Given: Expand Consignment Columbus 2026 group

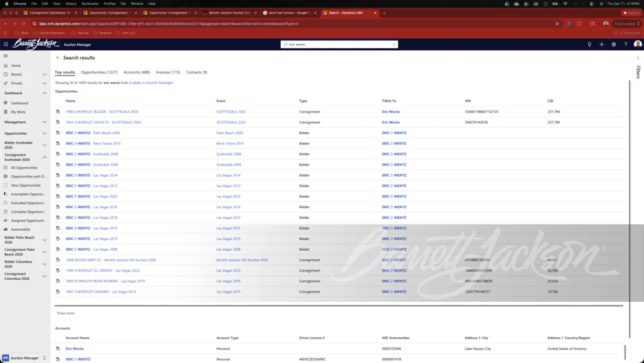Looking at the screenshot, I should (x=44, y=276).
